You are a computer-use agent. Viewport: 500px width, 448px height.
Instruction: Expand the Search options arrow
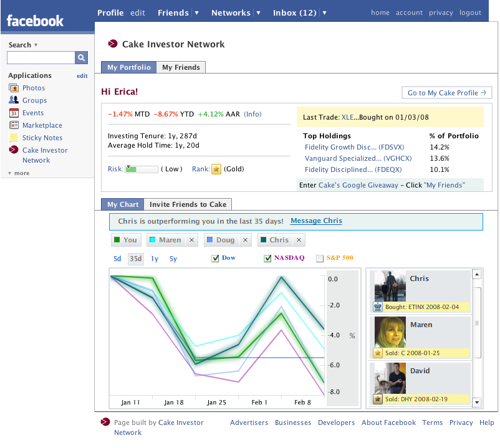pos(36,45)
